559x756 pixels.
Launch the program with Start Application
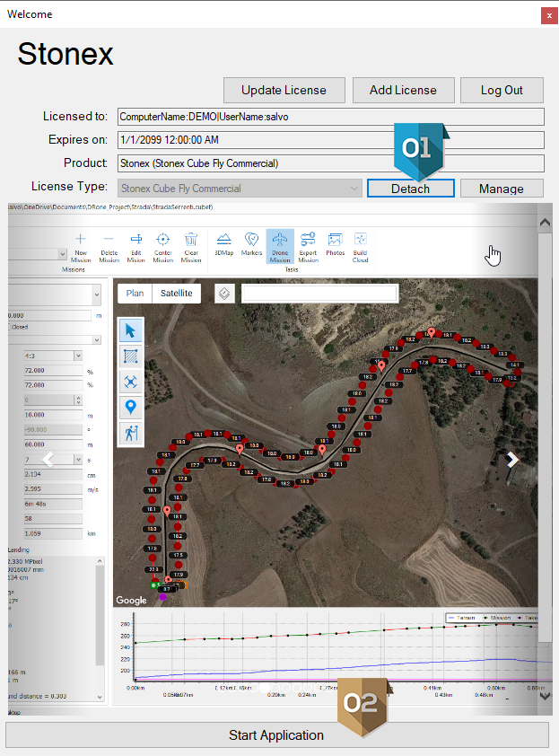point(276,734)
